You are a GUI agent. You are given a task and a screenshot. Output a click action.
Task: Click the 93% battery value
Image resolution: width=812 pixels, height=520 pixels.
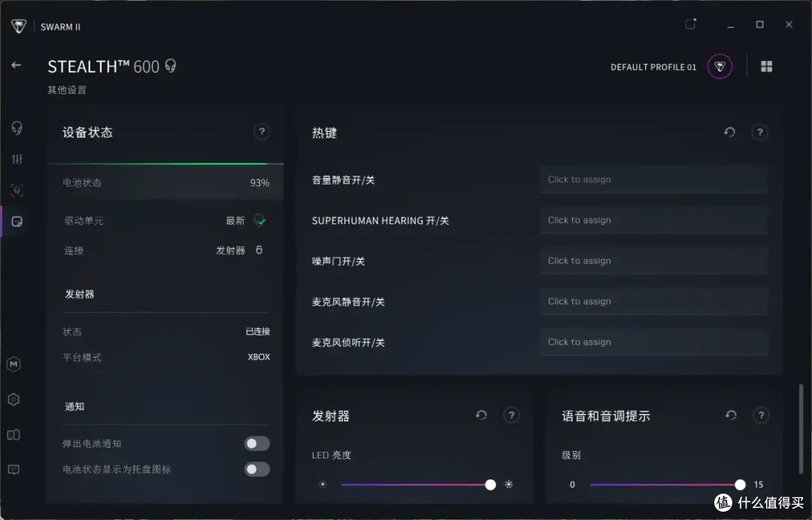coord(259,183)
